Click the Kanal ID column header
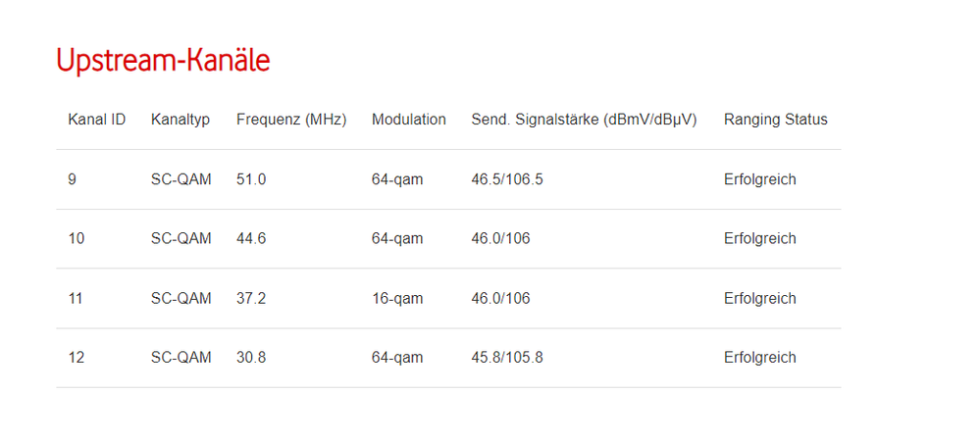Viewport: 980px width, 444px height. click(96, 120)
